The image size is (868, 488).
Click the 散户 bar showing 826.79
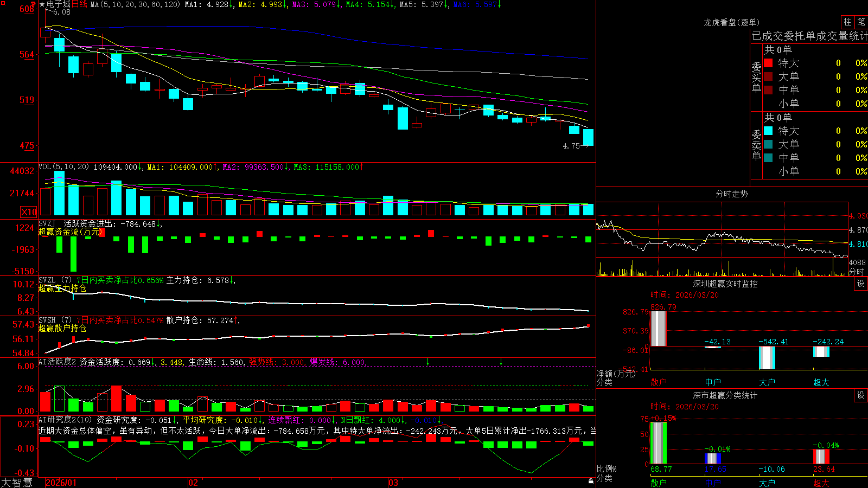pyautogui.click(x=659, y=329)
